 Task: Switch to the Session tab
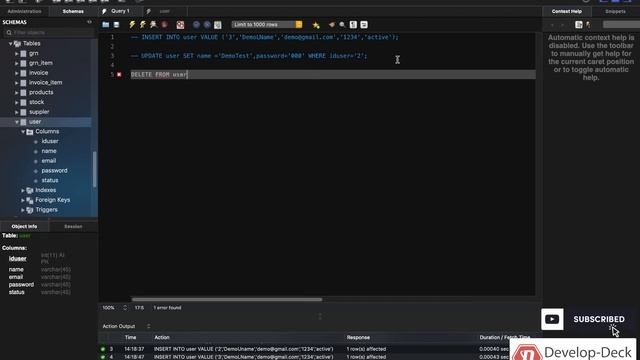point(73,227)
